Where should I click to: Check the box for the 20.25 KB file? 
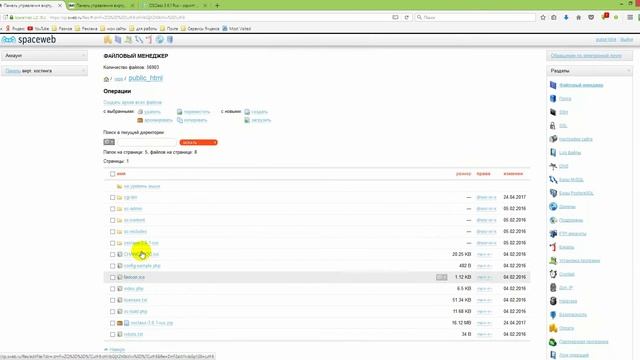[112, 254]
